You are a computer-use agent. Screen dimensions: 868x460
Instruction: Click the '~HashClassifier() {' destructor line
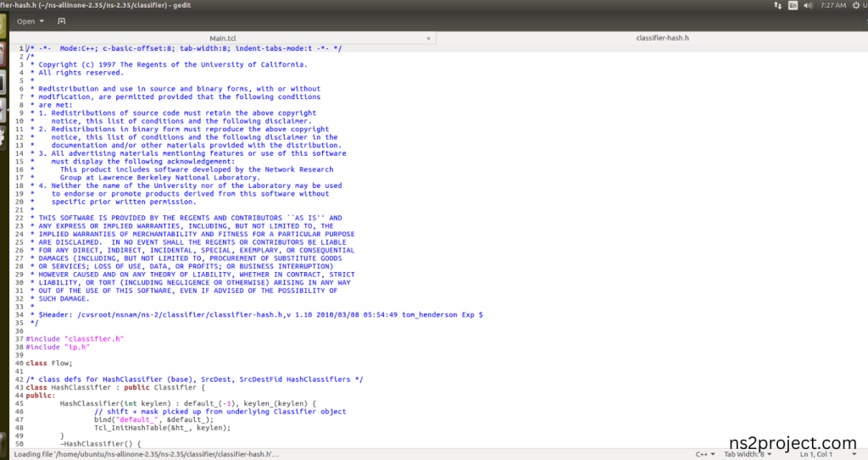coord(100,444)
